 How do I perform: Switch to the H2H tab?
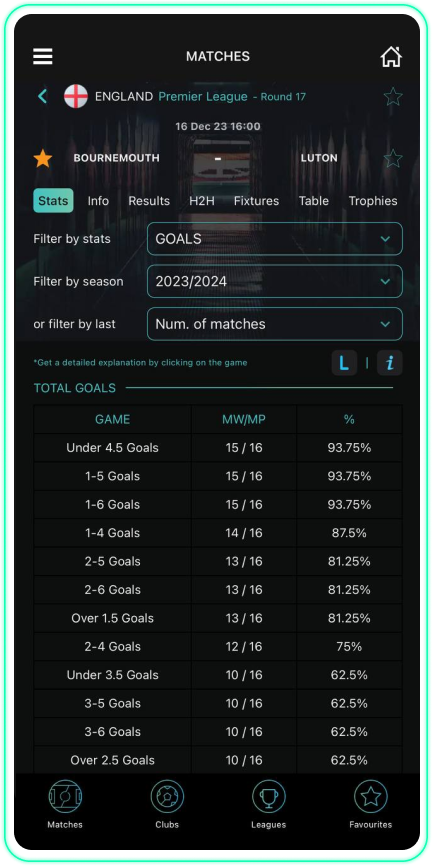pyautogui.click(x=202, y=201)
